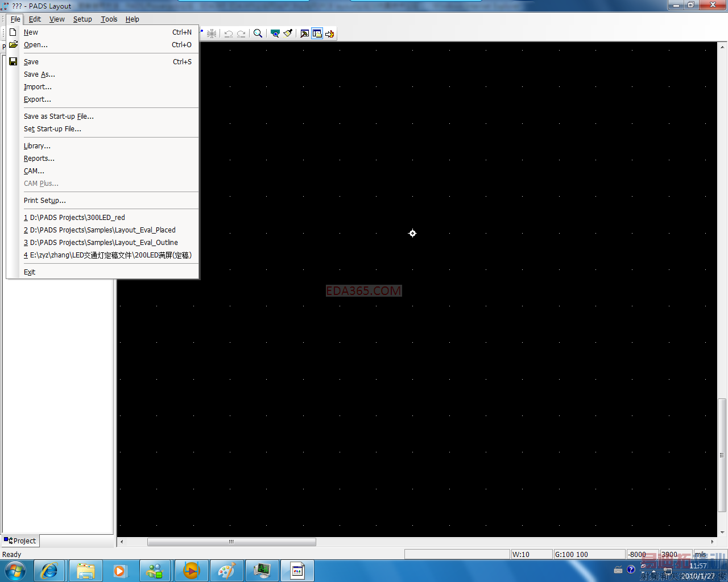The height and width of the screenshot is (582, 728).
Task: Open Windows Media Player taskbar icon
Action: pyautogui.click(x=120, y=571)
